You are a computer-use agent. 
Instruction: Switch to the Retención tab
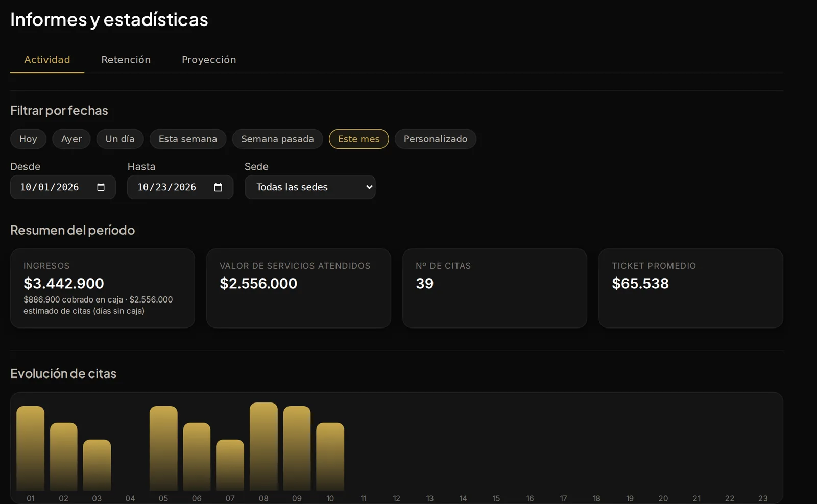[126, 60]
